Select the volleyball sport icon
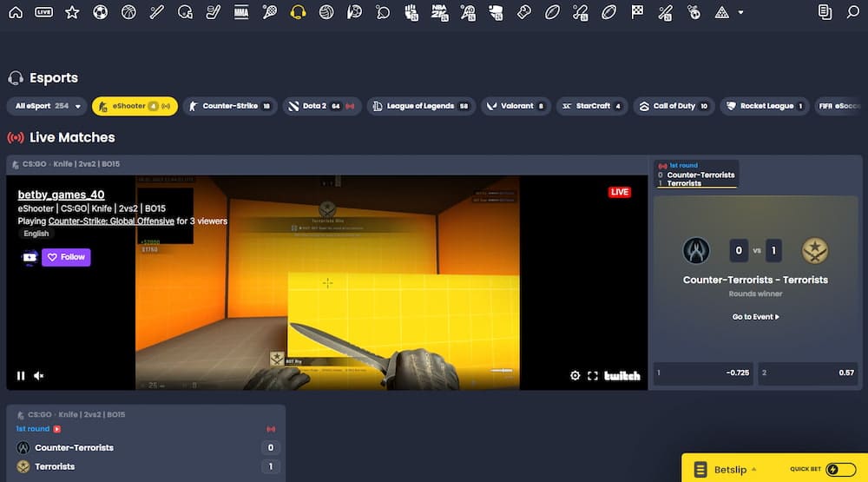 tap(326, 12)
